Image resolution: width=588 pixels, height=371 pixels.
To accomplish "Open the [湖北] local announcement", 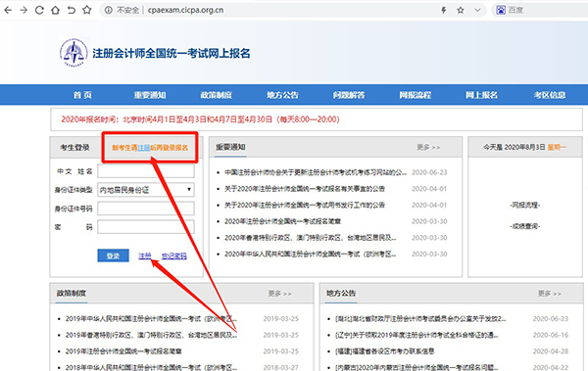I will [420, 318].
